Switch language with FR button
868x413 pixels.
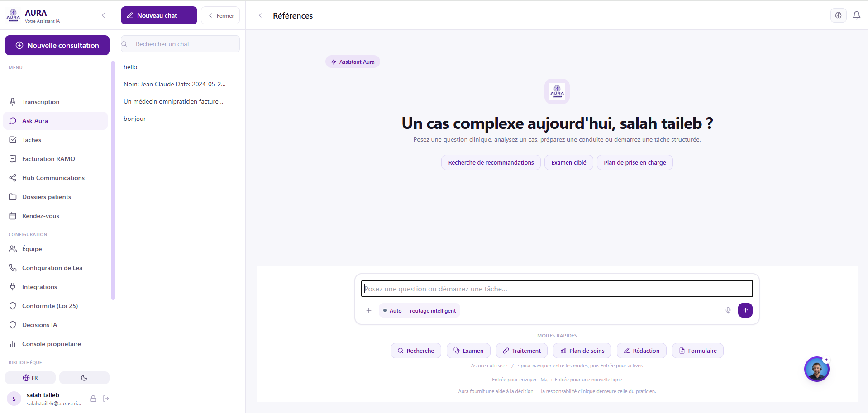(30, 378)
